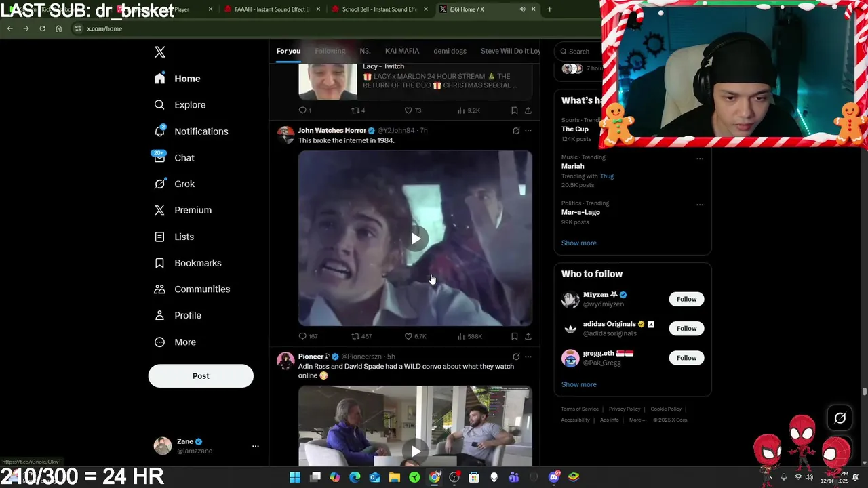
Task: Follow gregg.eth
Action: [x=686, y=358]
